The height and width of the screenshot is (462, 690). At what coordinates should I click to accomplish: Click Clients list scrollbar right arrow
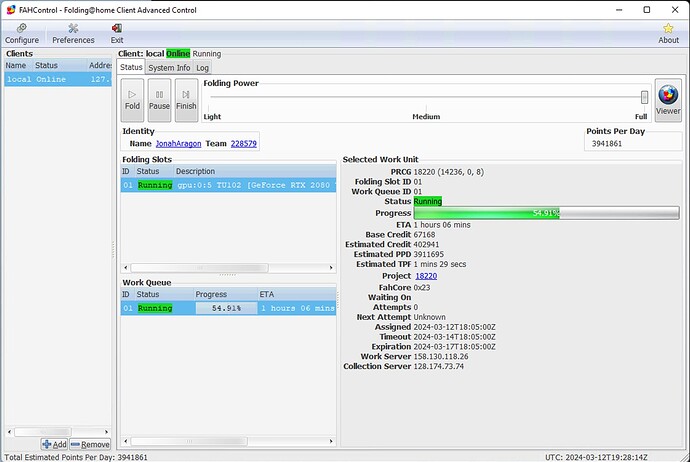coord(106,432)
